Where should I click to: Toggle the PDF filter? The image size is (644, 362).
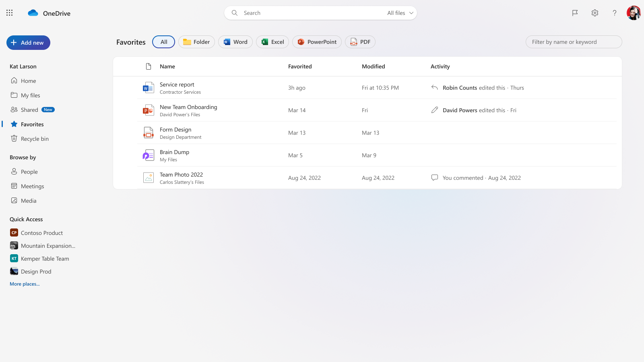point(360,41)
